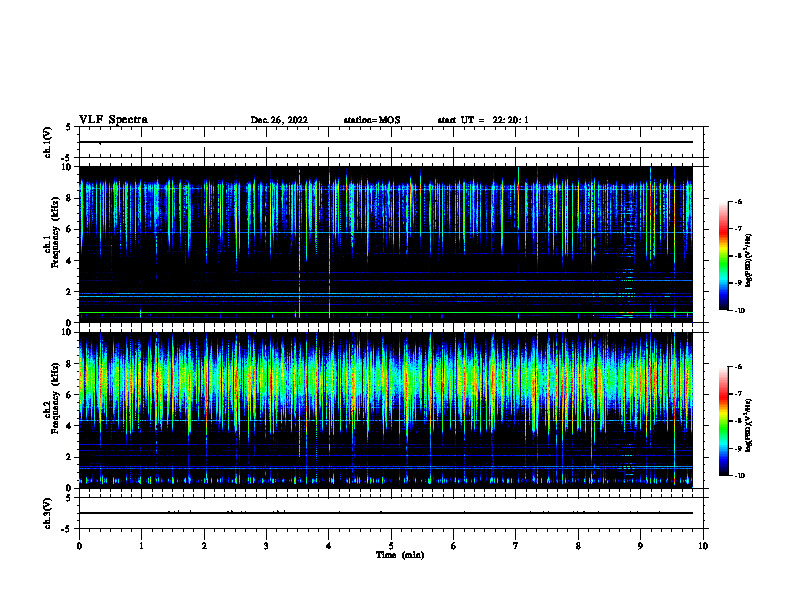Click time axis tick label "7"

pyautogui.click(x=516, y=546)
